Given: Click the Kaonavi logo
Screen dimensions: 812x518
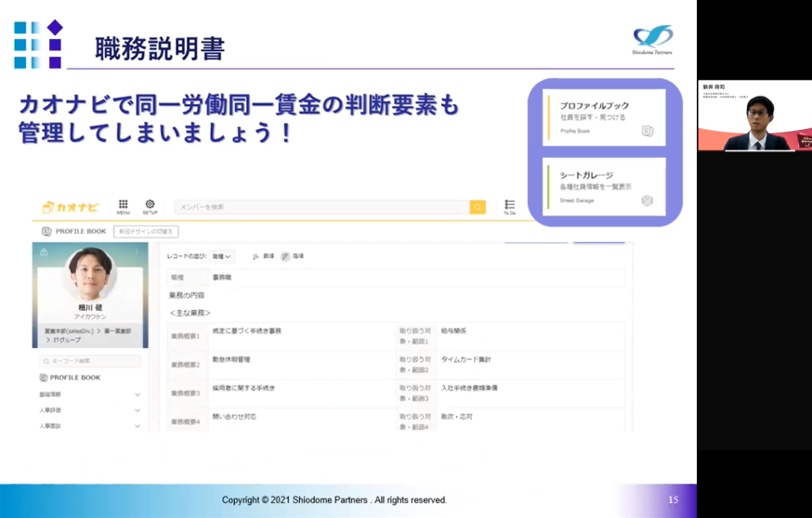Looking at the screenshot, I should coord(70,207).
